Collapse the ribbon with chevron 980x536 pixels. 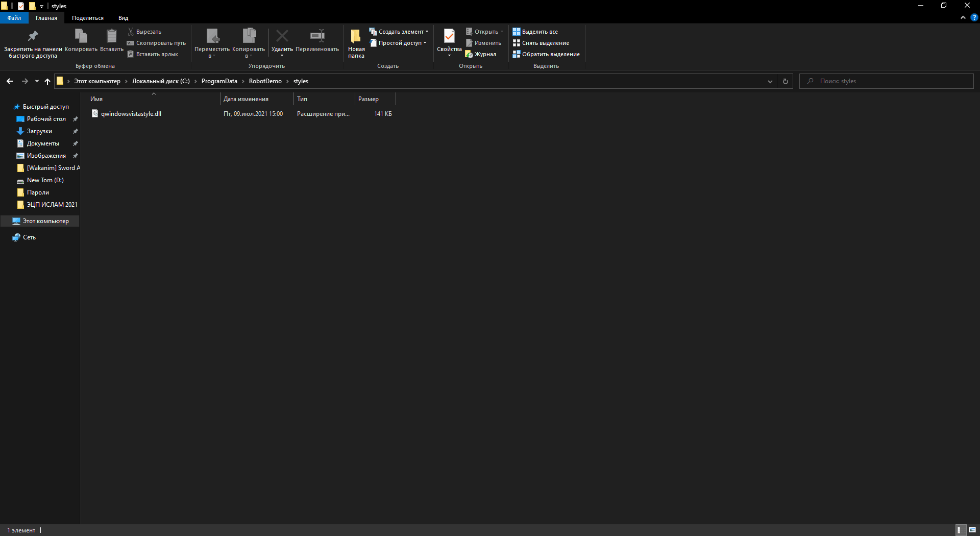(963, 17)
